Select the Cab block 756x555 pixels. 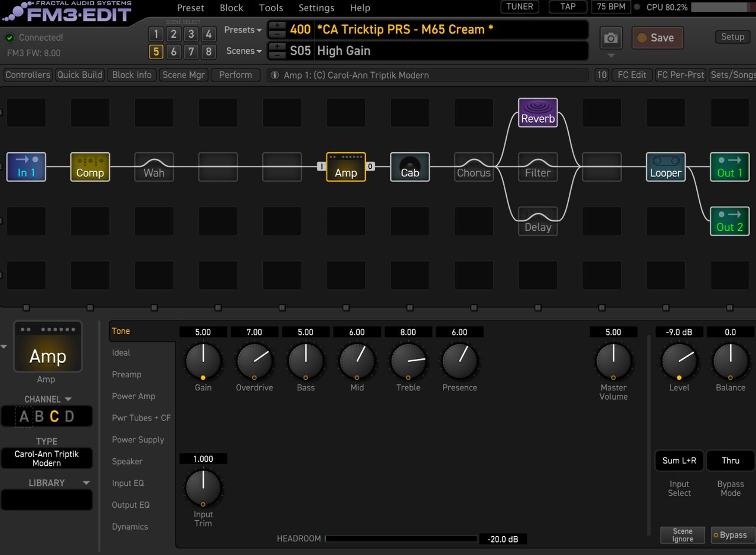(410, 166)
